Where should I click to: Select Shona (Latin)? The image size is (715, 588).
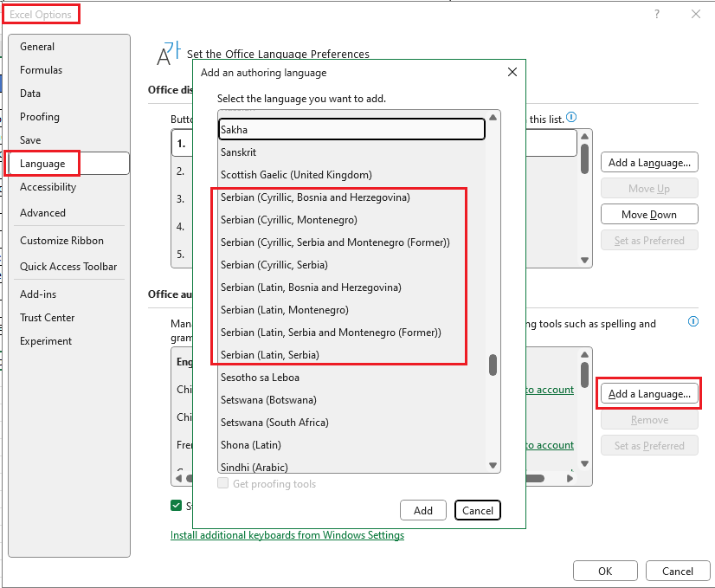(x=351, y=445)
